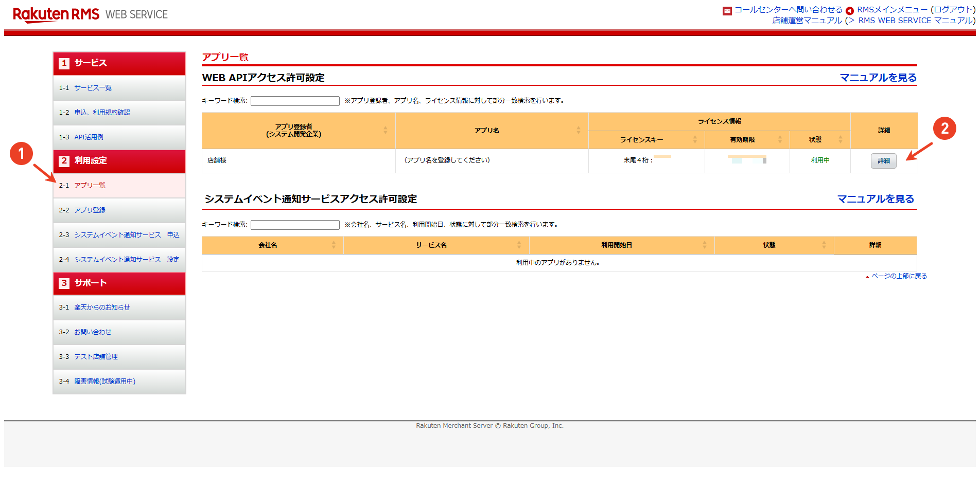Open 3-3 テスト店舗管理
This screenshot has width=980, height=489.
pyautogui.click(x=119, y=357)
